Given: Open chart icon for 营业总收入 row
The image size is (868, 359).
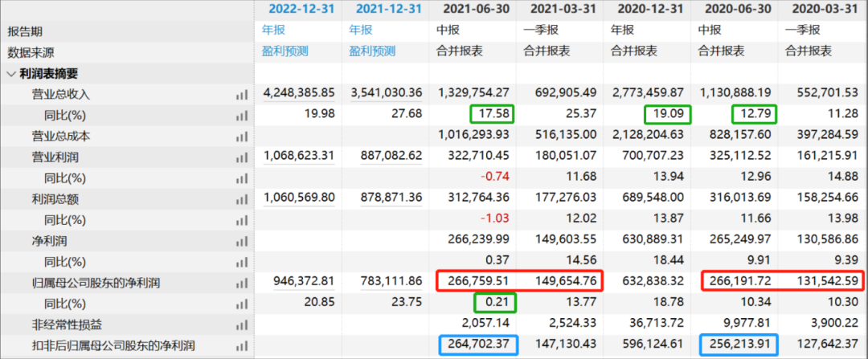Looking at the screenshot, I should 241,95.
